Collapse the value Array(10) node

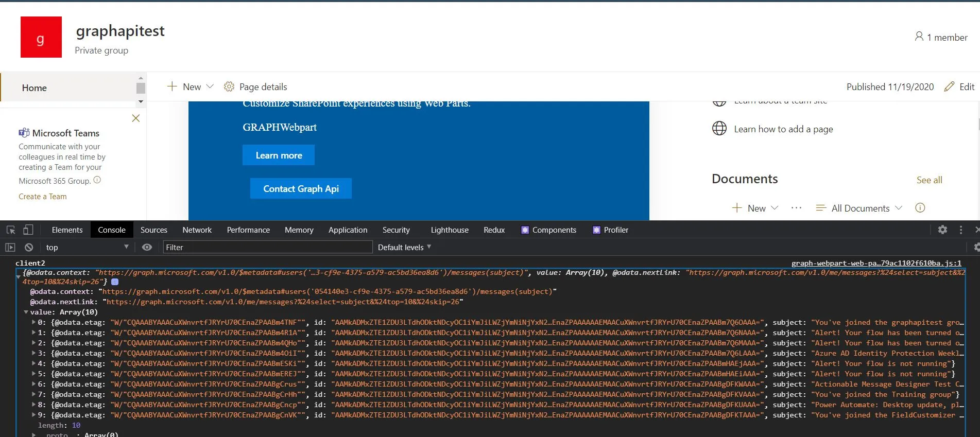tap(26, 312)
